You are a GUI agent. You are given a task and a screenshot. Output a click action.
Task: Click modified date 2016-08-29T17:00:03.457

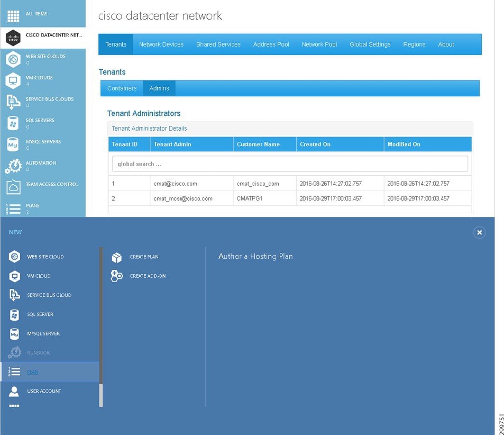(418, 198)
